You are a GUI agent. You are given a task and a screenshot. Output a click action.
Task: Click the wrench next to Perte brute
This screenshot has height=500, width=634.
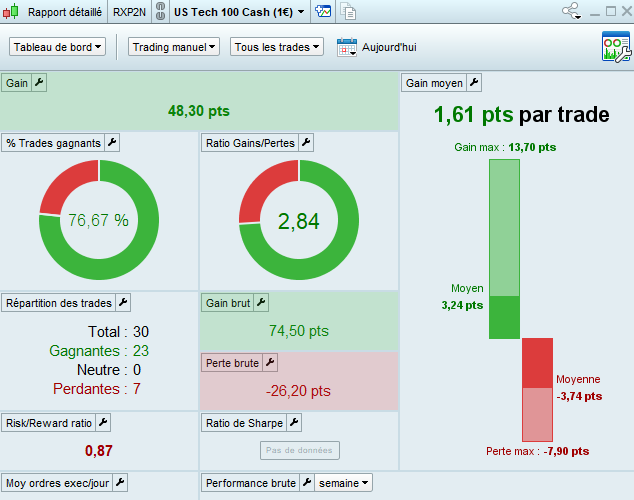[x=270, y=363]
